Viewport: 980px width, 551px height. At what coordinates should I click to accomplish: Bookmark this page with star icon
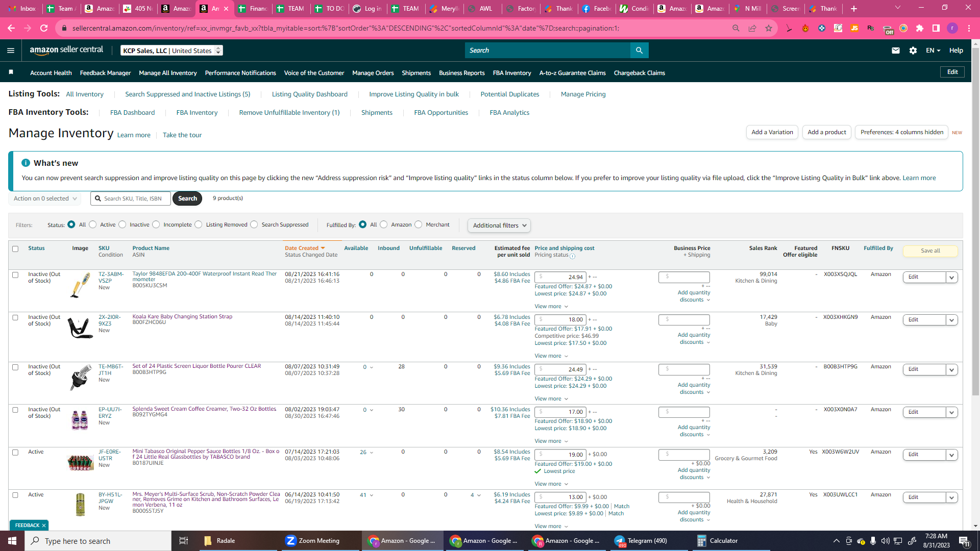pyautogui.click(x=769, y=28)
